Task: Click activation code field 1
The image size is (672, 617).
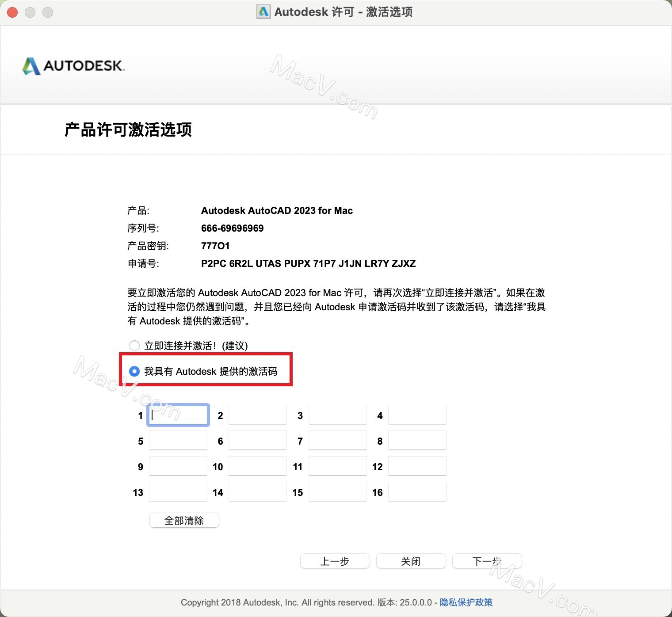Action: (x=178, y=415)
